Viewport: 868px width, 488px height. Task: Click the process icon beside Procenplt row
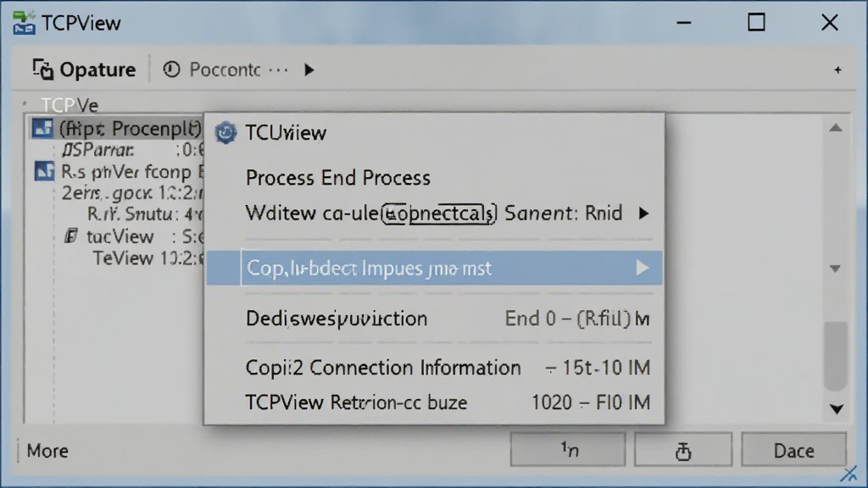(x=43, y=128)
